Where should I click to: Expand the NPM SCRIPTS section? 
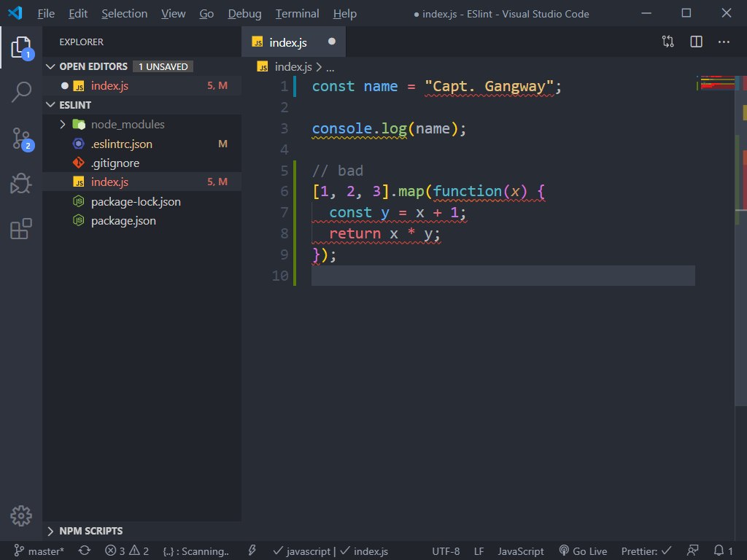click(x=50, y=531)
